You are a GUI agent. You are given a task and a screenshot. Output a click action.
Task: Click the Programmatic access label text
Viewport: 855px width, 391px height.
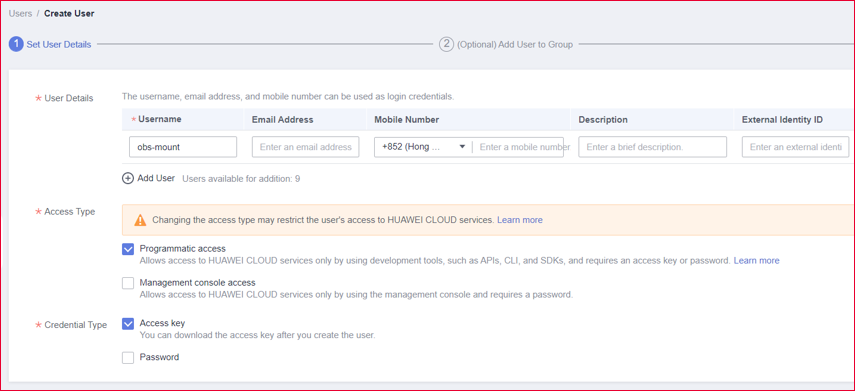point(183,249)
